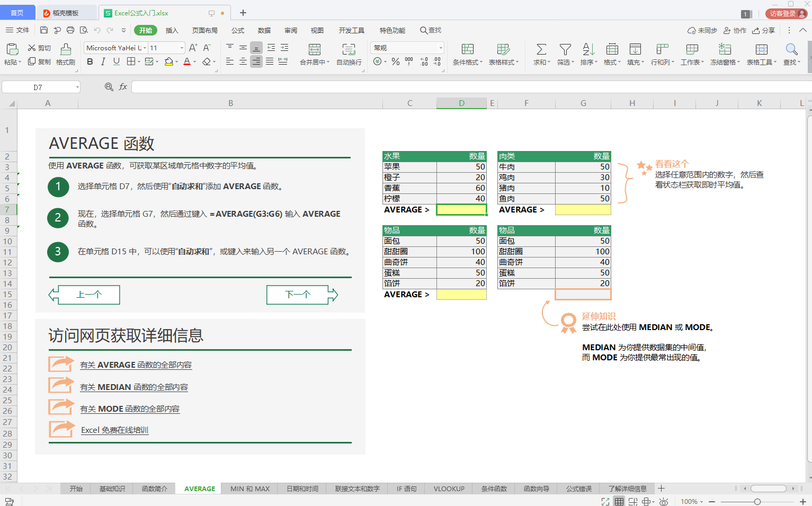Viewport: 812px width, 506px height.
Task: Click the fill color yellow swatch icon
Action: click(x=168, y=61)
